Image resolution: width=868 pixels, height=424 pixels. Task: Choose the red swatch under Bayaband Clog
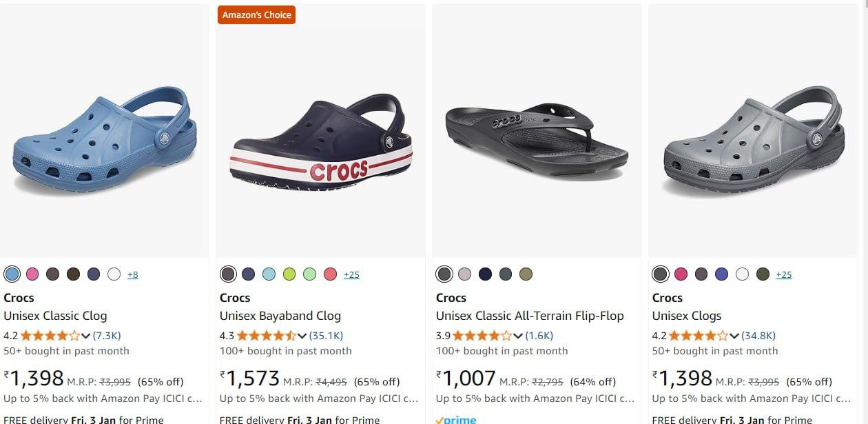point(330,274)
